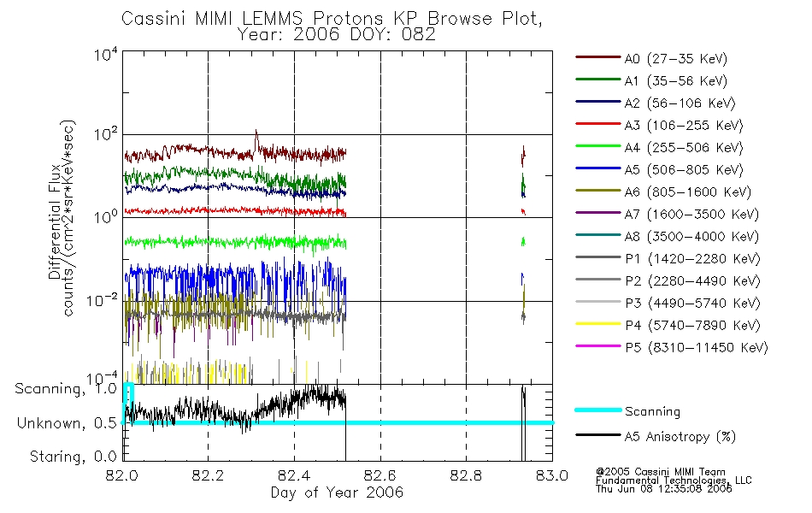This screenshot has height=513, width=812.
Task: Click the A1 (35-56 KeV) legend label
Action: 675,81
